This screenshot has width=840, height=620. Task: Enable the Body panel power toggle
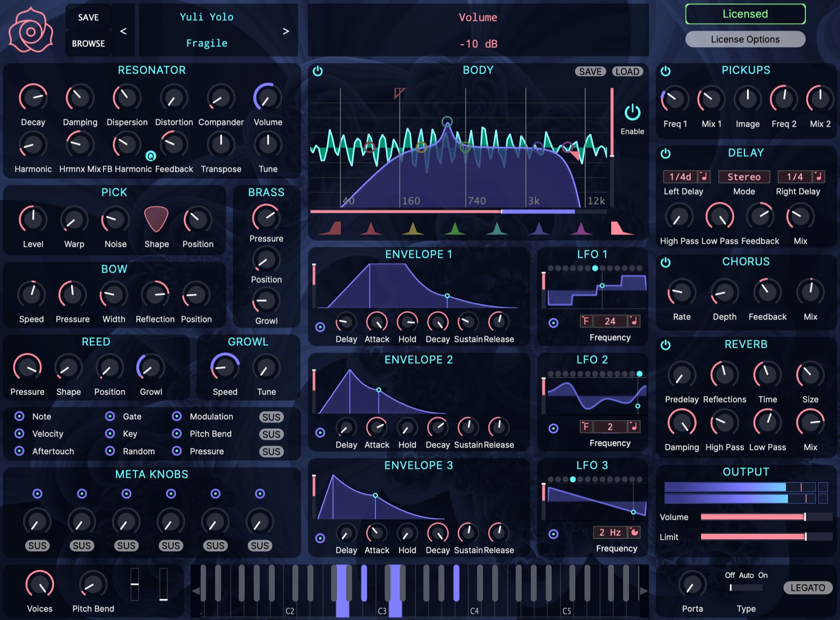(x=318, y=71)
